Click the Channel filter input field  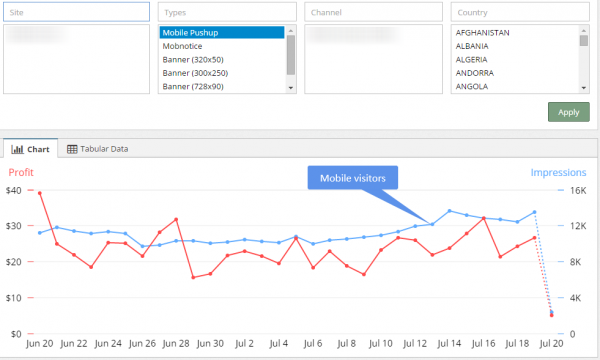tap(373, 12)
